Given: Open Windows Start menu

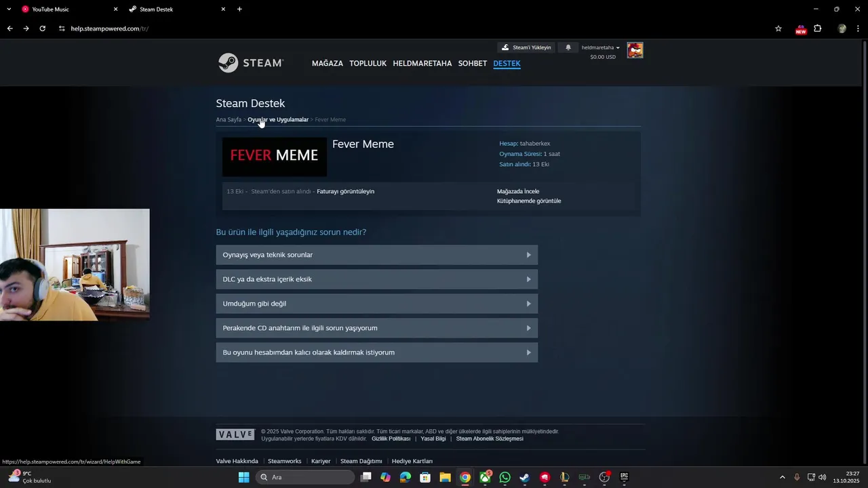Looking at the screenshot, I should (x=243, y=477).
